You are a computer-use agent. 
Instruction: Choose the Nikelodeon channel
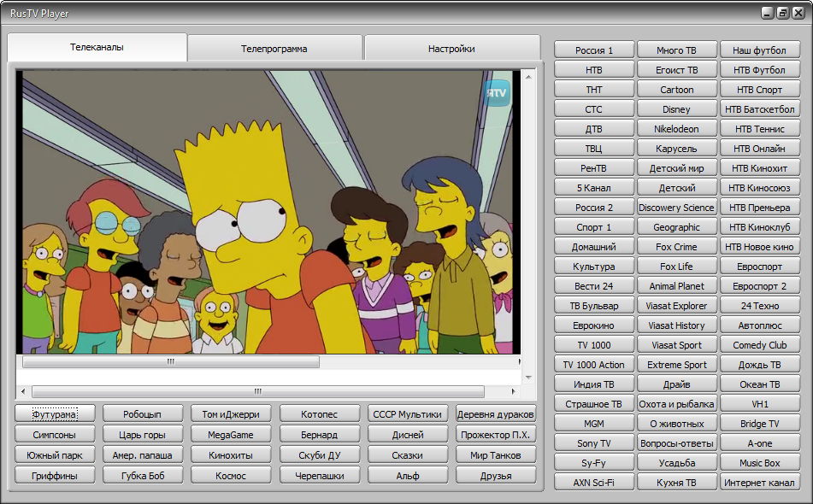click(x=676, y=129)
